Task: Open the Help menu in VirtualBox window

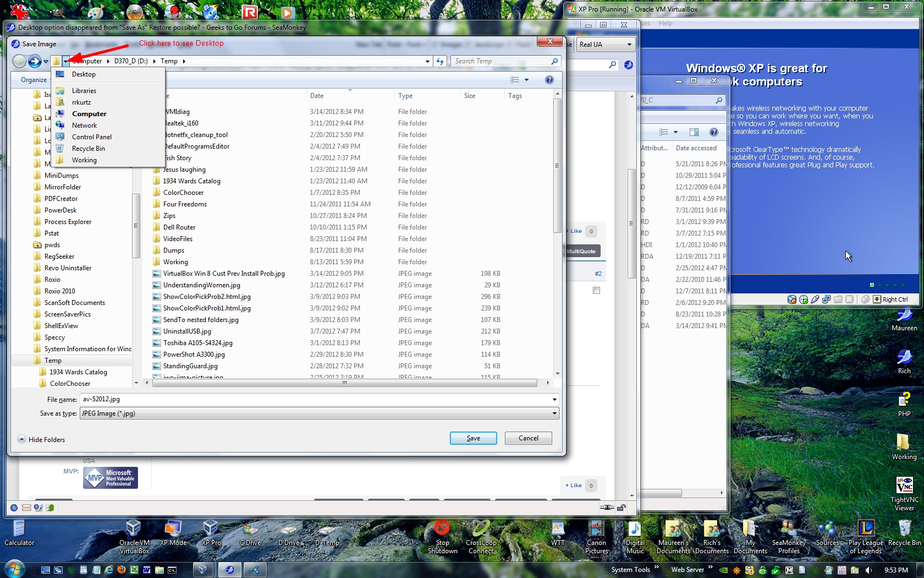Action: pyautogui.click(x=665, y=23)
